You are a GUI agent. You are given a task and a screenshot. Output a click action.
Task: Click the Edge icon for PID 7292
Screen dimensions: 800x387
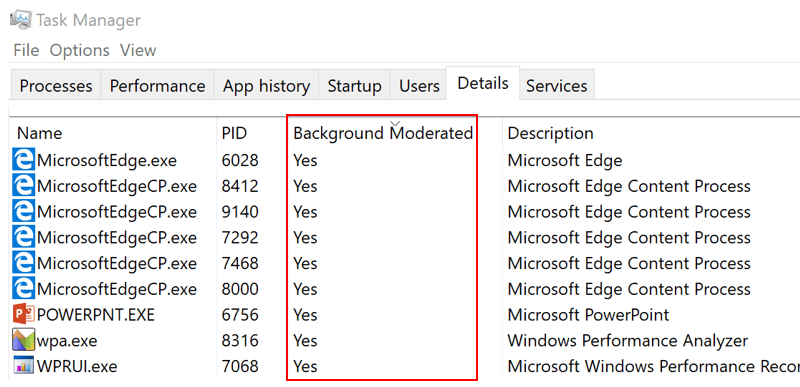coord(23,237)
